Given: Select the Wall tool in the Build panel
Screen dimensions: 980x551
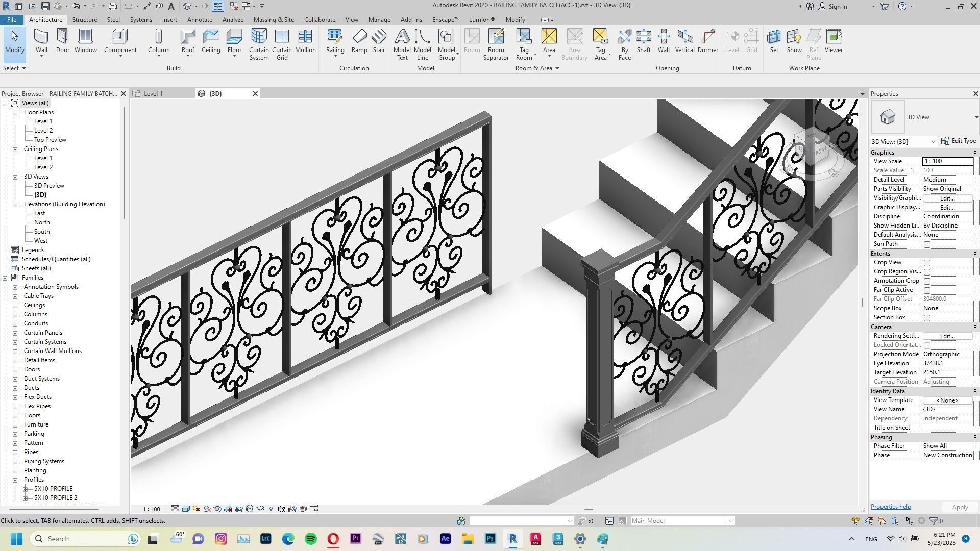Looking at the screenshot, I should (x=41, y=42).
